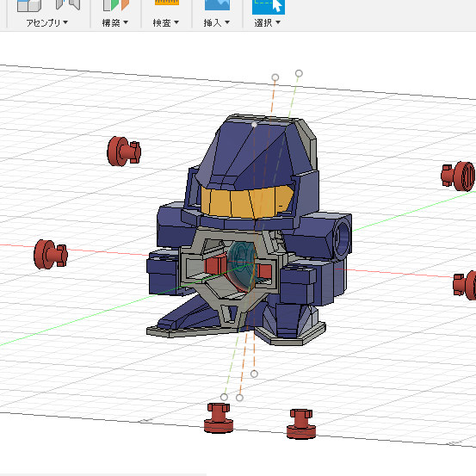Select the red peg below the dashed axis circles
This screenshot has width=476, height=476.
[x=219, y=417]
